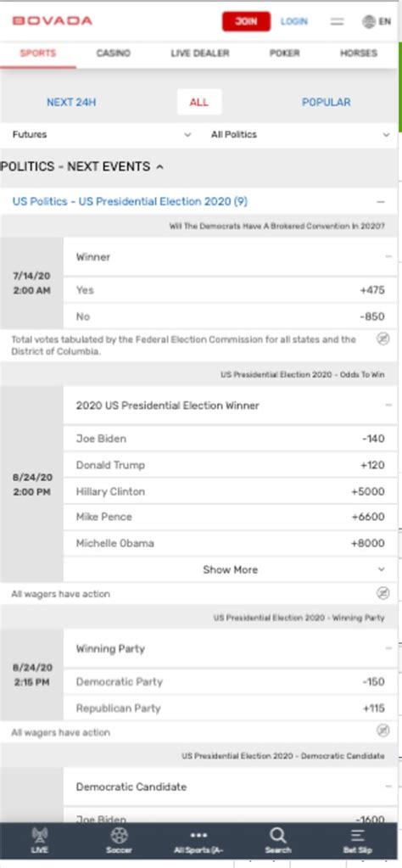Viewport: 402px width, 868px height.
Task: Click the globe language icon
Action: click(x=369, y=21)
